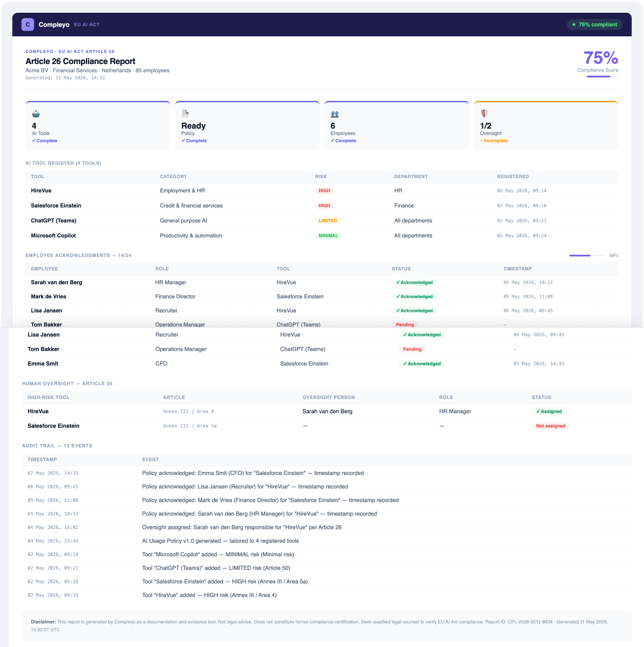The height and width of the screenshot is (647, 644).
Task: Click 'Annex III / Area 4' article cell
Action: 189,412
